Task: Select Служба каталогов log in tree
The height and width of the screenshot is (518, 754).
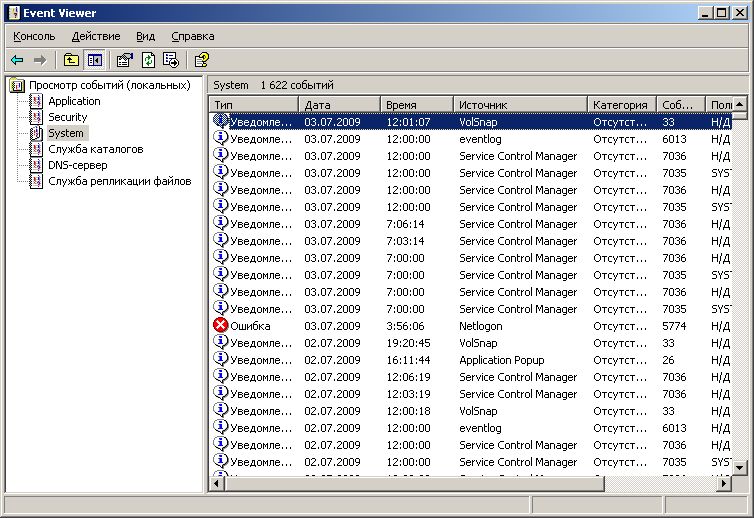Action: pos(96,149)
